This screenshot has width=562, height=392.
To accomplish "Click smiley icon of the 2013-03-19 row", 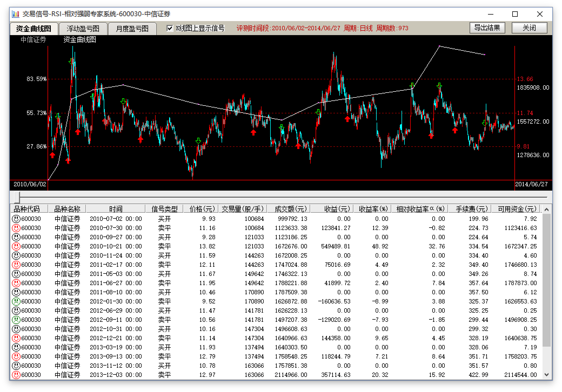I will (x=16, y=347).
